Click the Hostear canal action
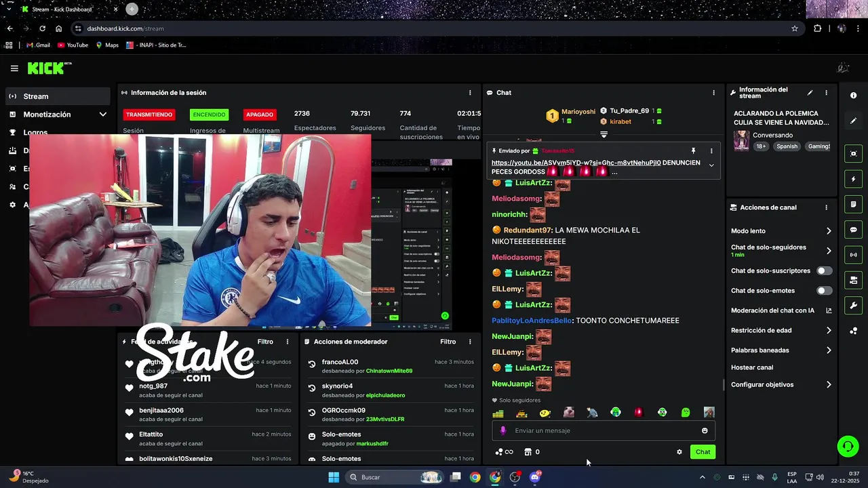Viewport: 868px width, 488px height. (x=752, y=367)
